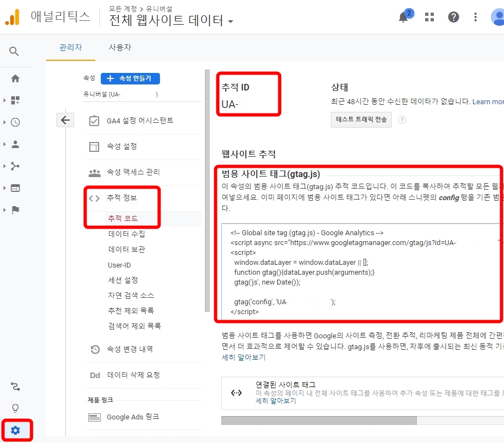
Task: Click the 속성 만들기 button
Action: 130,78
